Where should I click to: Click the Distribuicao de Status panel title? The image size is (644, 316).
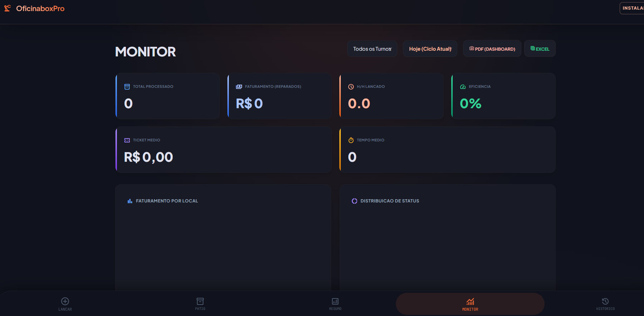tap(390, 201)
